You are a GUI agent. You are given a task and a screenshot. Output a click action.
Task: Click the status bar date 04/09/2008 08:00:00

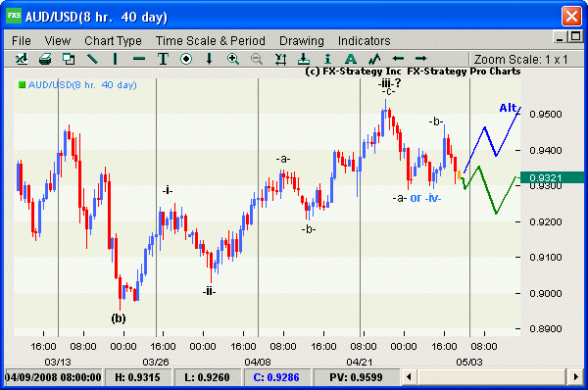click(x=53, y=377)
